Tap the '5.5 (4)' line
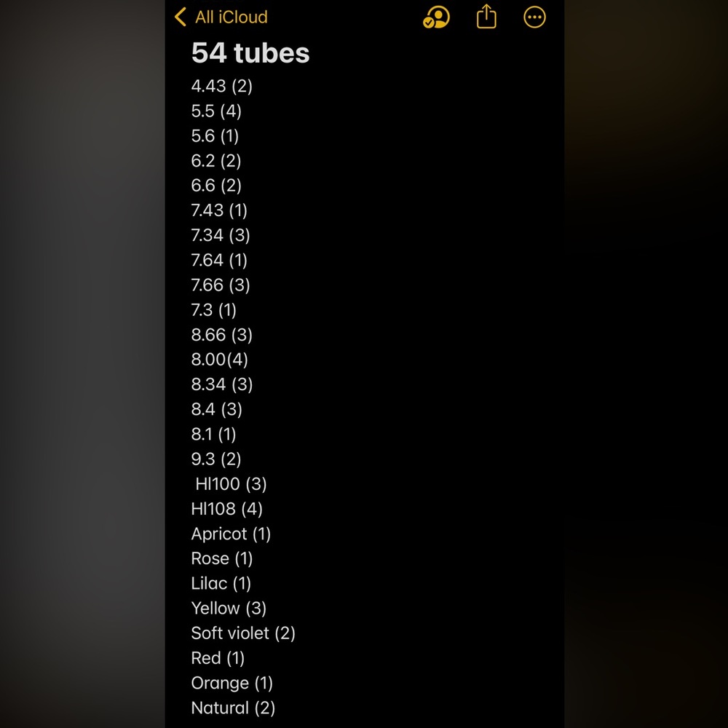 [216, 111]
